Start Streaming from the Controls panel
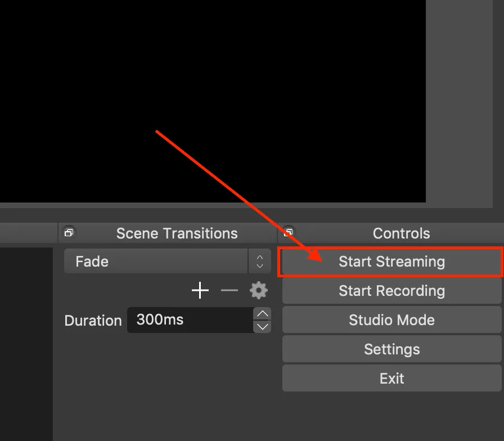This screenshot has width=504, height=441. [x=391, y=262]
